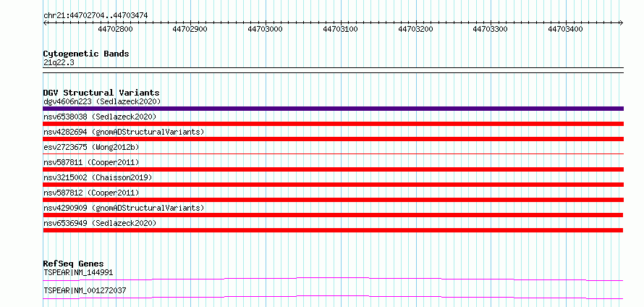
Task: Select variant label nsv587811 (Cooper2011)
Action: click(91, 162)
